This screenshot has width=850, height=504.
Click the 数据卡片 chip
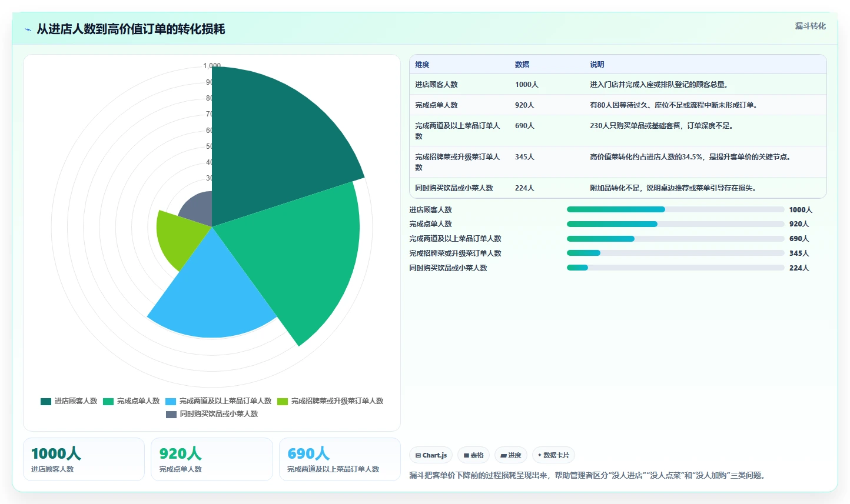(x=553, y=455)
